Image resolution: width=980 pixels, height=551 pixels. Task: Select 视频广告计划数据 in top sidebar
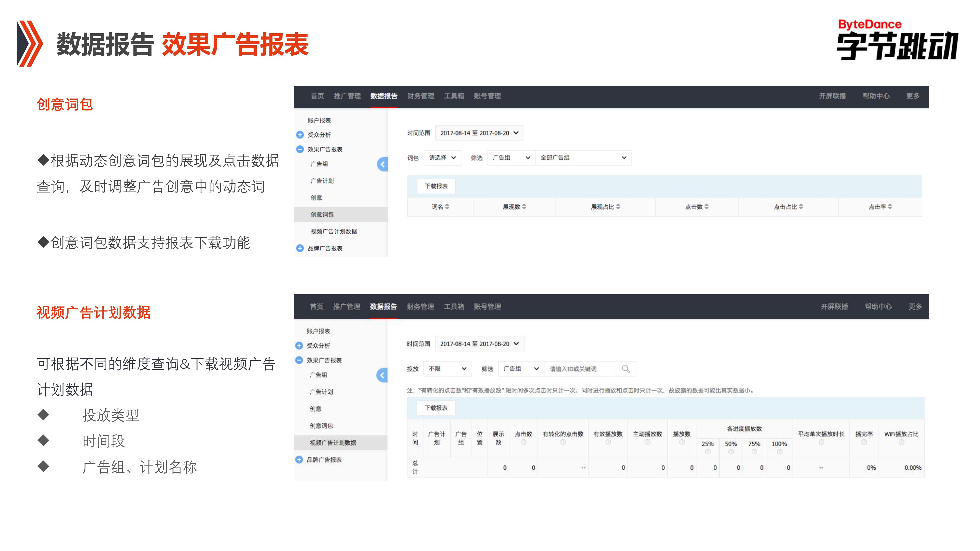coord(333,232)
